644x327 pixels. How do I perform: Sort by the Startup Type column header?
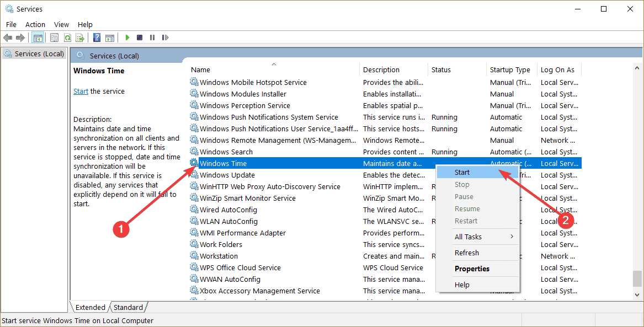pos(512,69)
